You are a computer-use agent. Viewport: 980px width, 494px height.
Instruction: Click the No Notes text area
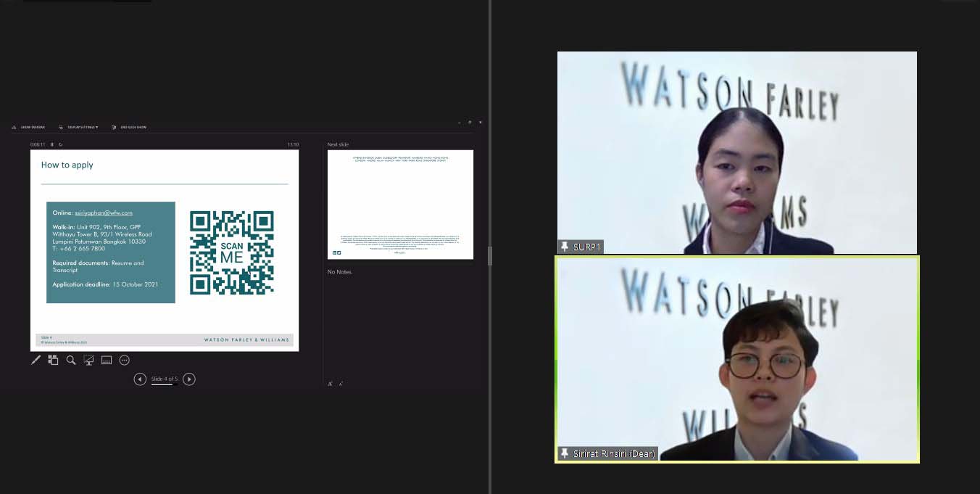point(340,272)
